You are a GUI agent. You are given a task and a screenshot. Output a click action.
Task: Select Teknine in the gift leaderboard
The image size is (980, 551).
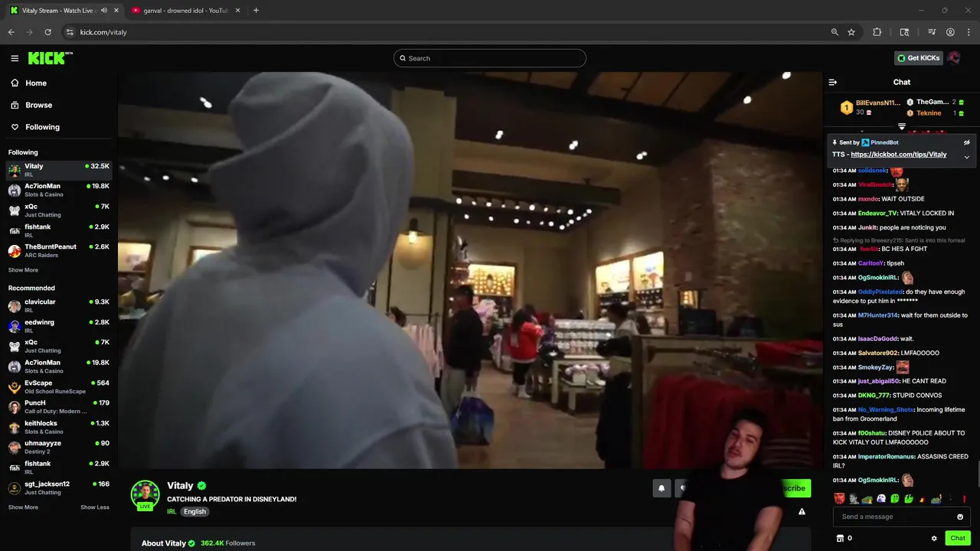click(x=929, y=113)
